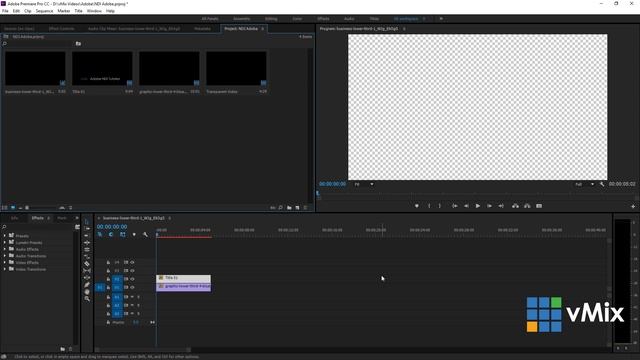Image resolution: width=640 pixels, height=360 pixels.
Task: Select the Rate Stretch tool
Action: (87, 249)
